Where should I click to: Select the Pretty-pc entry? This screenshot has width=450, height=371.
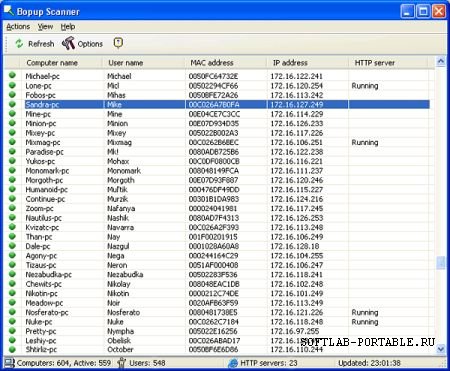(x=41, y=331)
